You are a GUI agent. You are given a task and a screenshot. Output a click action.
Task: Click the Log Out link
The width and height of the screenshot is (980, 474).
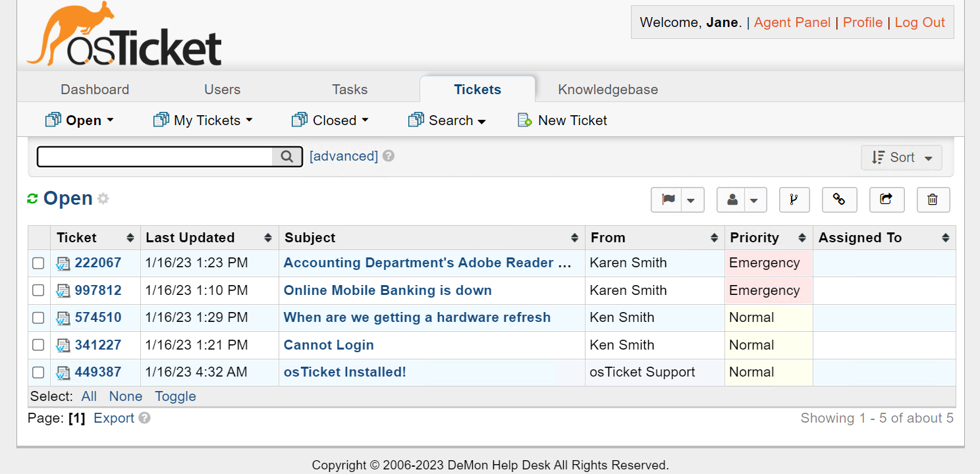pos(919,22)
